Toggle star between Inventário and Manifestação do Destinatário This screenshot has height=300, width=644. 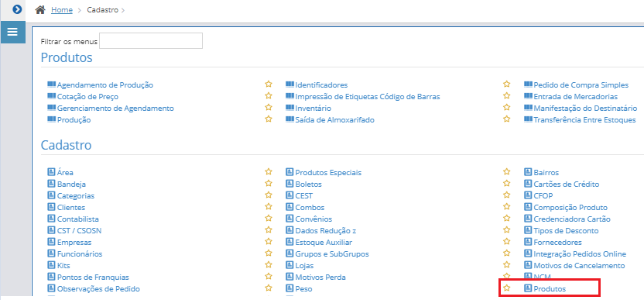point(507,107)
